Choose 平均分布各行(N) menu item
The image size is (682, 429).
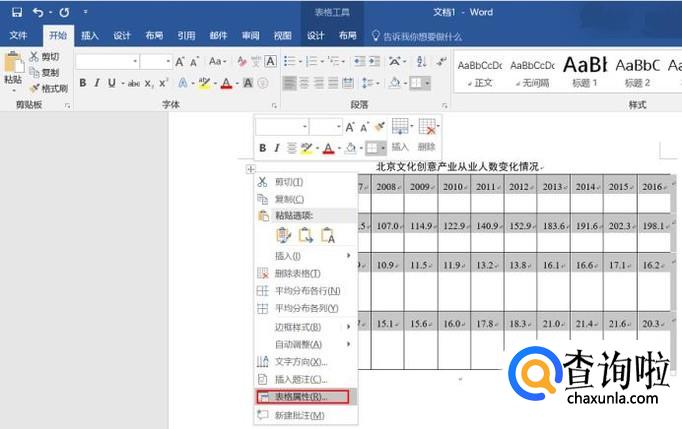point(306,291)
